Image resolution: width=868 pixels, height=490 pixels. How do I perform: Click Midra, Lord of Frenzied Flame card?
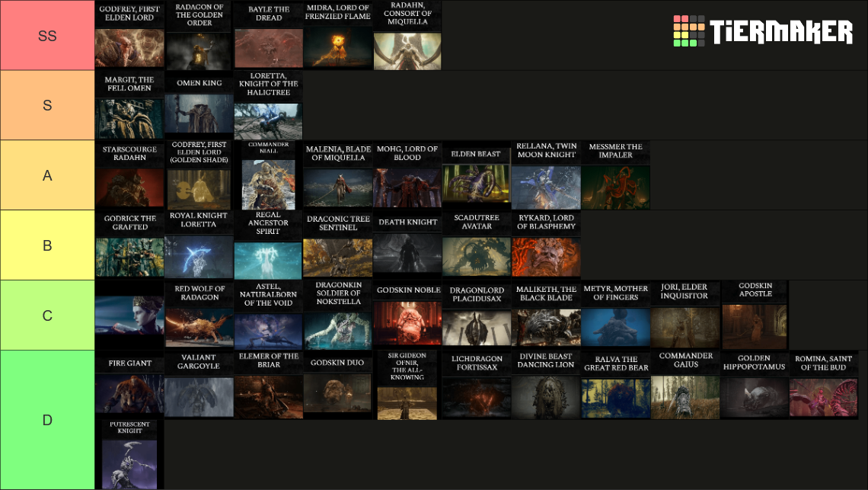pyautogui.click(x=337, y=35)
